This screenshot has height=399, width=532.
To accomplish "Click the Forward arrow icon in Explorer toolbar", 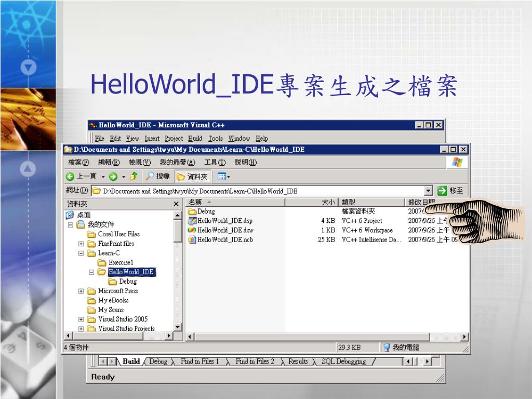I will (113, 177).
